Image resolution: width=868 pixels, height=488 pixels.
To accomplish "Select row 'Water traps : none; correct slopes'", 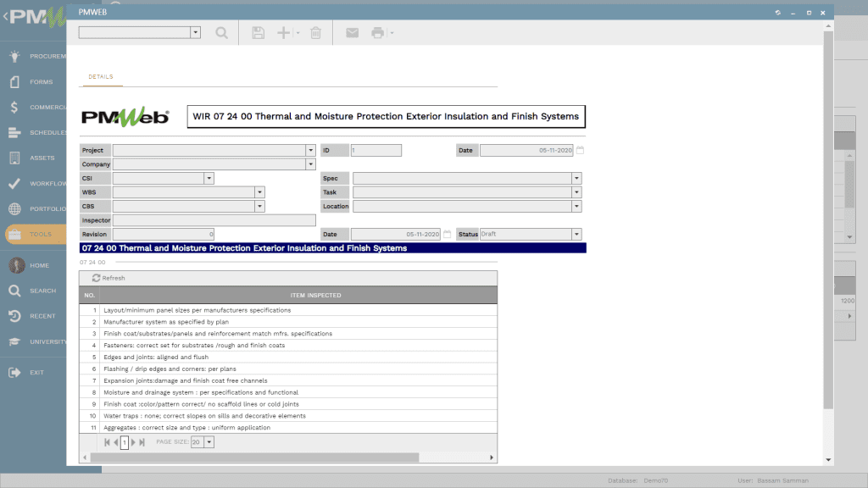I will coord(288,416).
